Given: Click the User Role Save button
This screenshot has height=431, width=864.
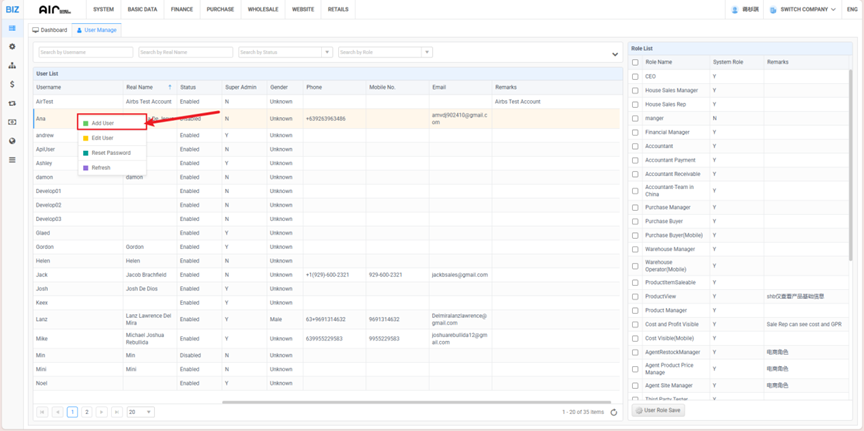Looking at the screenshot, I should coord(659,410).
